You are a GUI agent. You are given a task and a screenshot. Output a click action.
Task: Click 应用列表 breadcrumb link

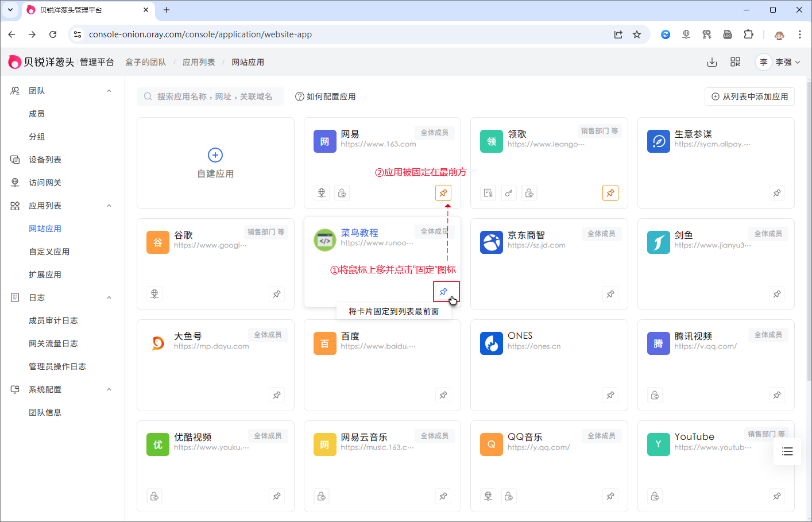pyautogui.click(x=199, y=62)
